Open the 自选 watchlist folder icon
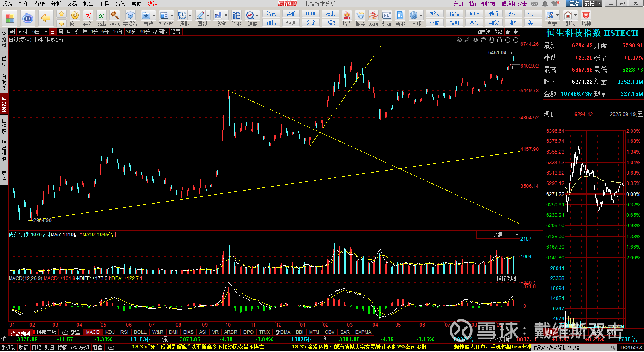The width and height of the screenshot is (644, 352). [146, 16]
